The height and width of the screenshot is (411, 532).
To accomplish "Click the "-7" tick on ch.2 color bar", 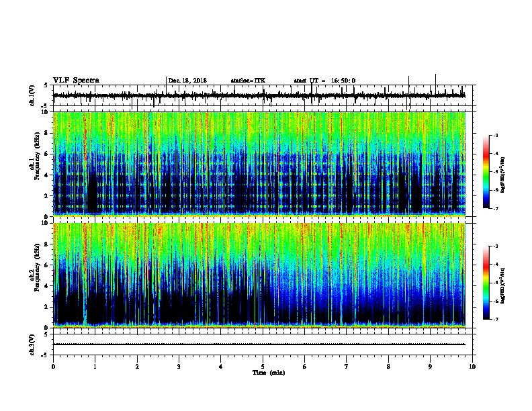I will (495, 319).
